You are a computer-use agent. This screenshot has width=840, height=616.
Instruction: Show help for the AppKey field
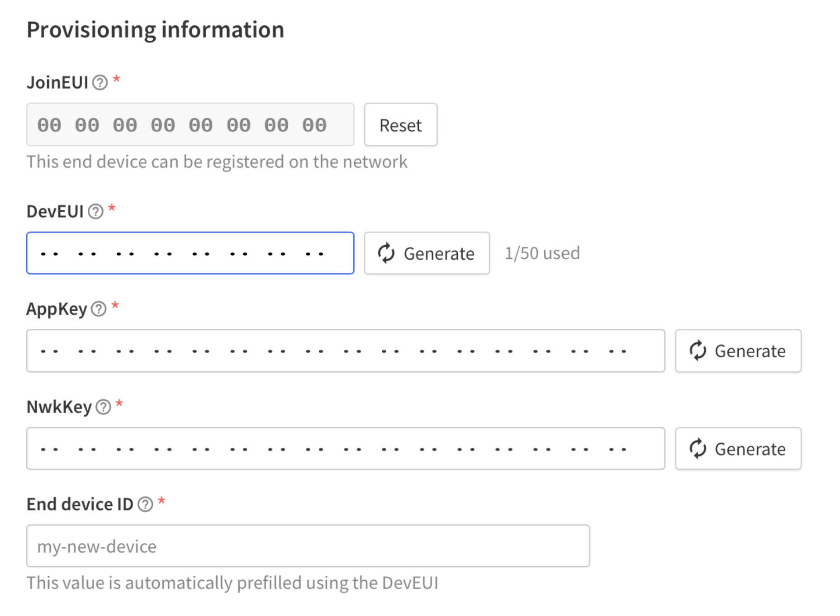pyautogui.click(x=99, y=309)
